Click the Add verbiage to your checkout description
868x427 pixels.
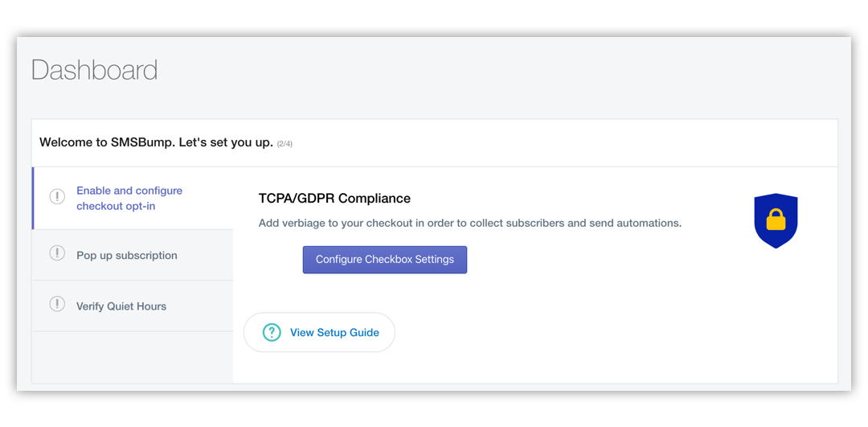(470, 224)
